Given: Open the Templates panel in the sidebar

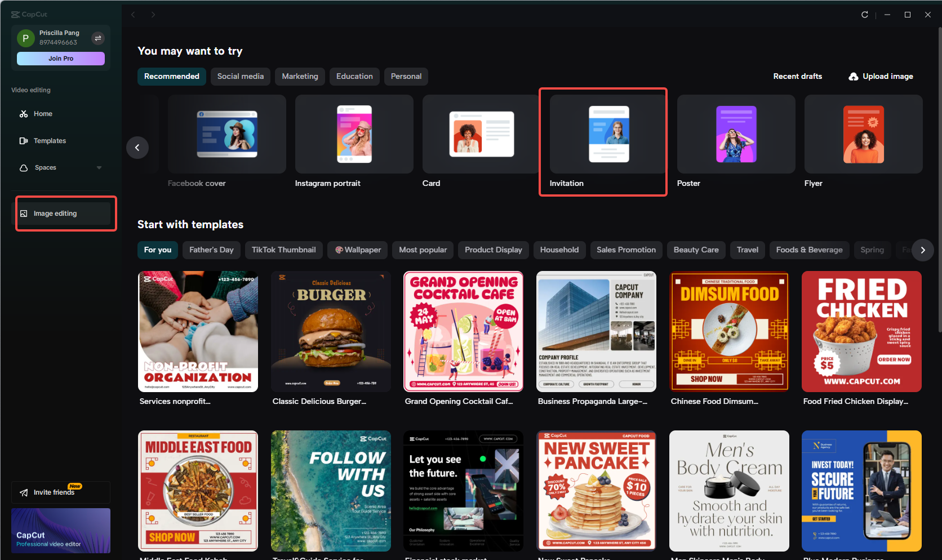Looking at the screenshot, I should [x=50, y=140].
